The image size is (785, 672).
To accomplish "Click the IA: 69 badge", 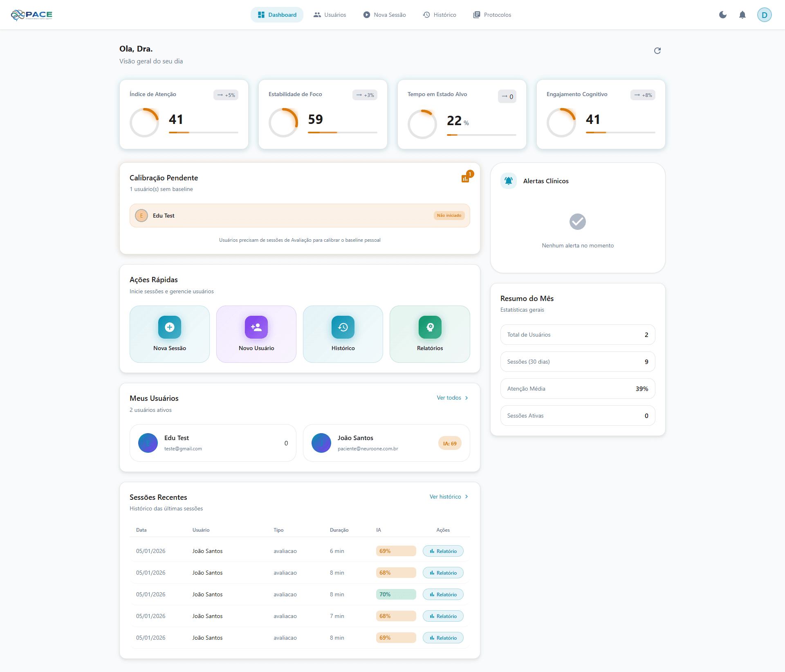I will [x=450, y=443].
